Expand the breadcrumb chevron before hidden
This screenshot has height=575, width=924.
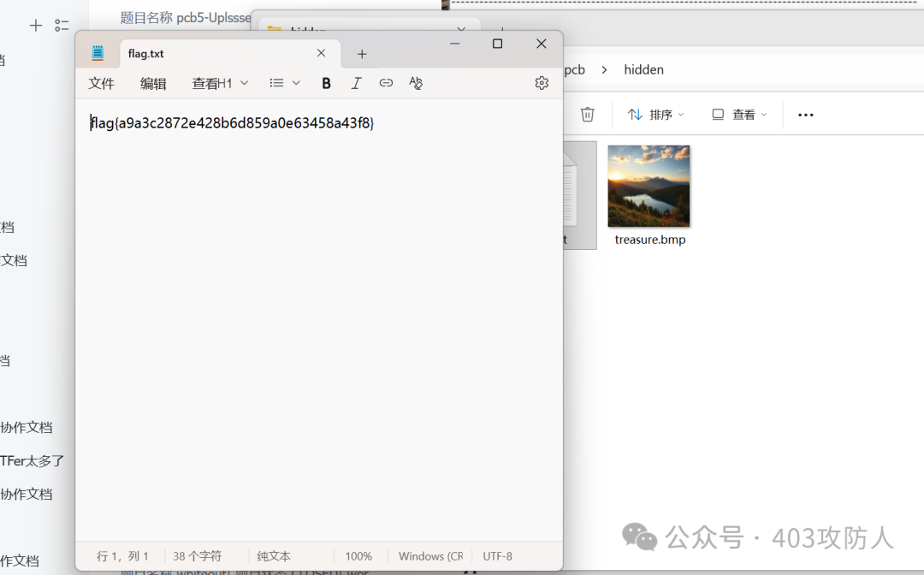point(604,69)
